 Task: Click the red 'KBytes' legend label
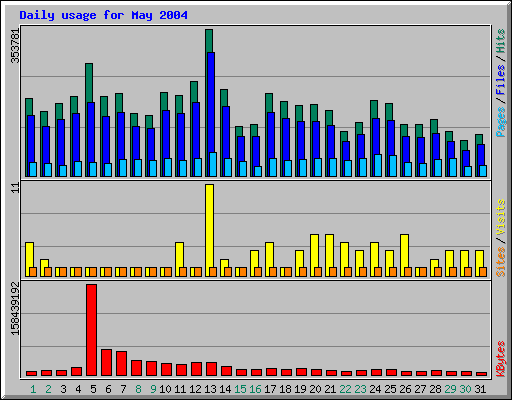501,359
